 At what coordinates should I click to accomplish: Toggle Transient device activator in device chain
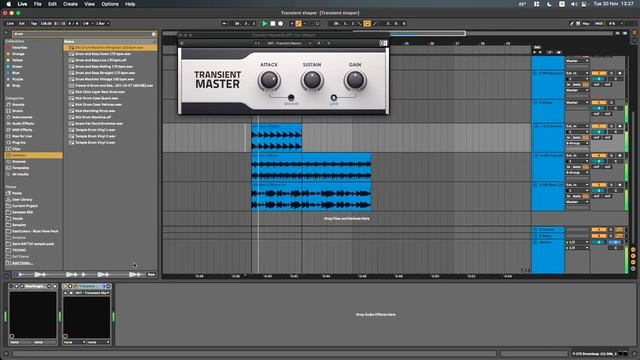click(x=65, y=286)
